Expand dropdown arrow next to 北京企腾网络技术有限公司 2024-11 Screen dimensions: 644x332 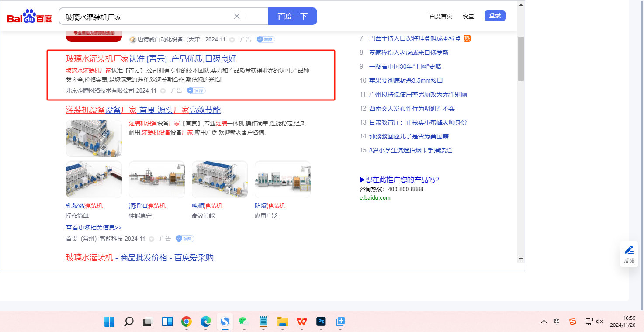tap(163, 91)
